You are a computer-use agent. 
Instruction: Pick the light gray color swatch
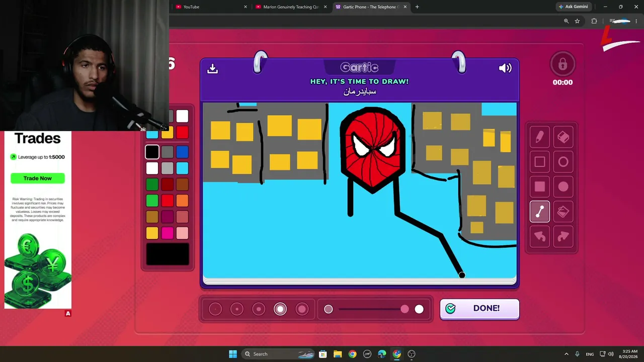tap(167, 168)
